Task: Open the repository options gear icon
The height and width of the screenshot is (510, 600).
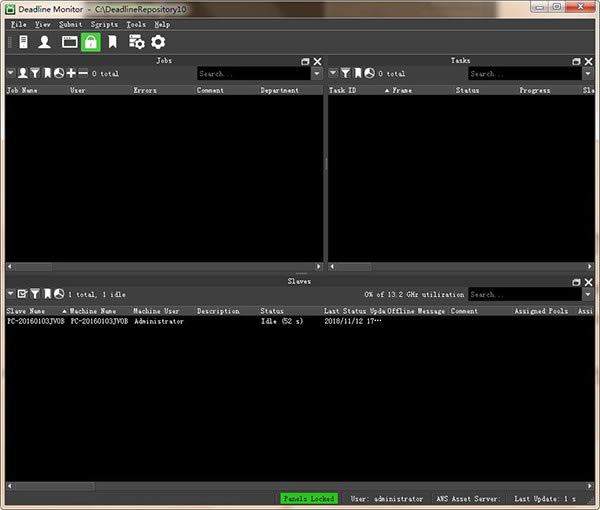Action: pyautogui.click(x=157, y=42)
